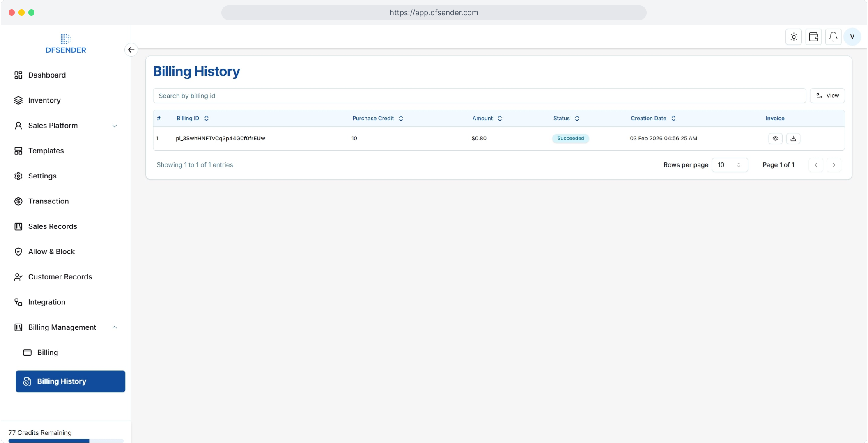Viewport: 868px width, 443px height.
Task: Toggle the light/dark theme sun icon
Action: click(x=793, y=37)
